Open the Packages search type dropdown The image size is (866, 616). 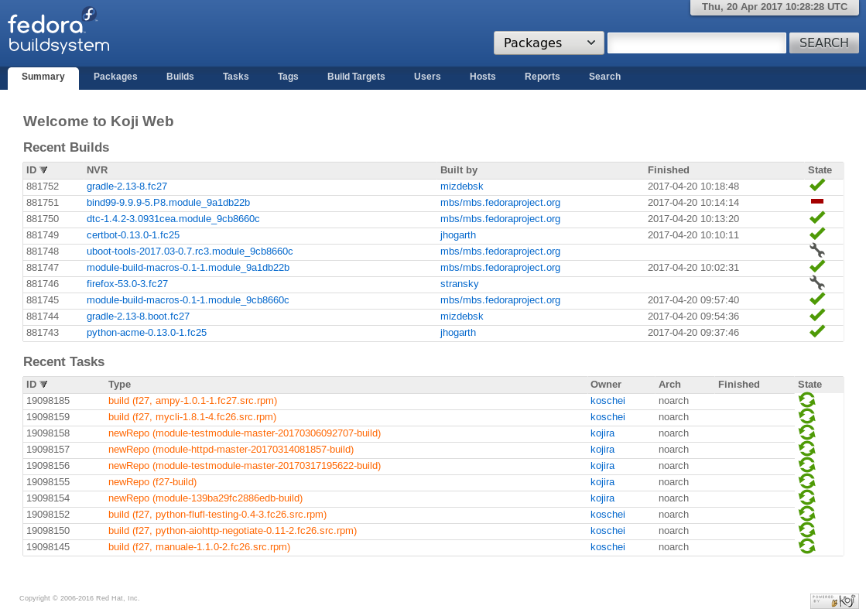[549, 43]
